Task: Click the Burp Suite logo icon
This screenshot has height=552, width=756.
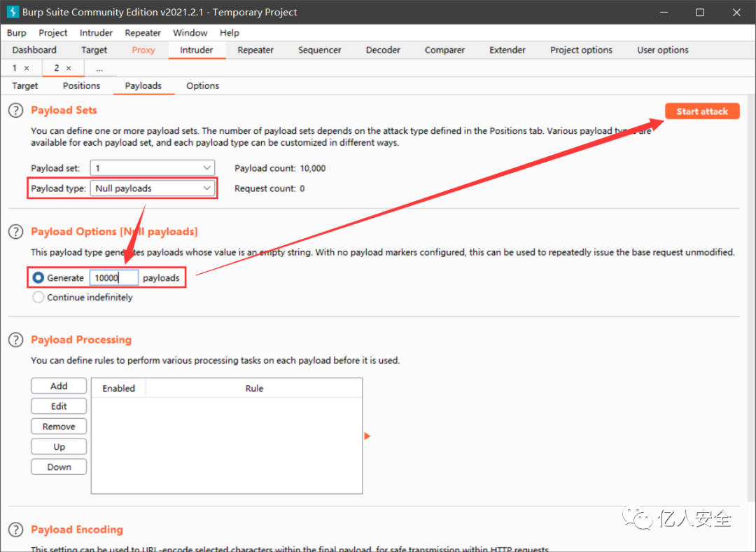Action: pyautogui.click(x=13, y=12)
